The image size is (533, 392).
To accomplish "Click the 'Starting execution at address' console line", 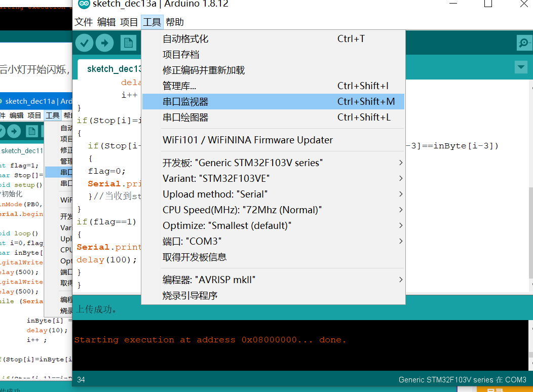I will [210, 340].
